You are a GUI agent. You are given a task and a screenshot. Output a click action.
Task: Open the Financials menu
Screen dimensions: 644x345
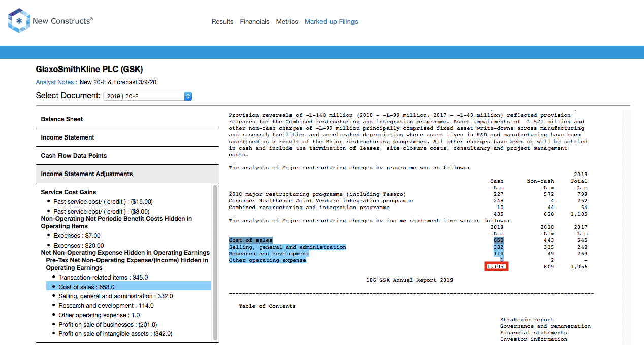(254, 22)
